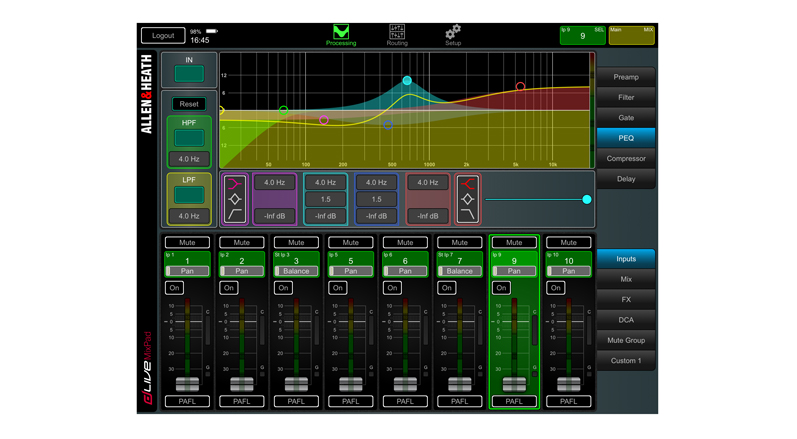Switch to the Inputs layer
Viewport: 797px width, 439px height.
click(x=626, y=259)
